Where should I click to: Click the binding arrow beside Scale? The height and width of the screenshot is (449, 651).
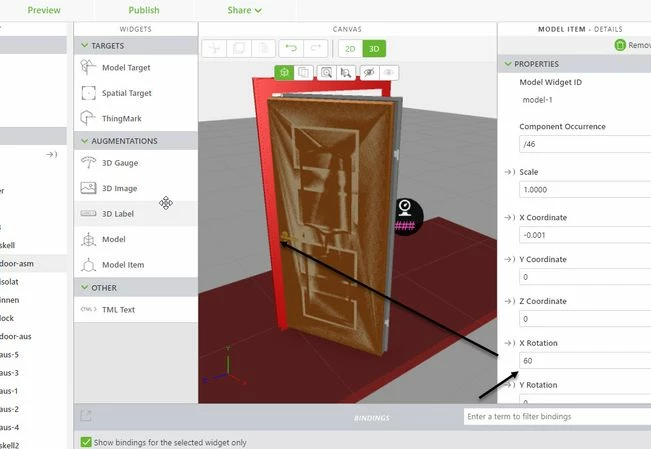coord(509,172)
